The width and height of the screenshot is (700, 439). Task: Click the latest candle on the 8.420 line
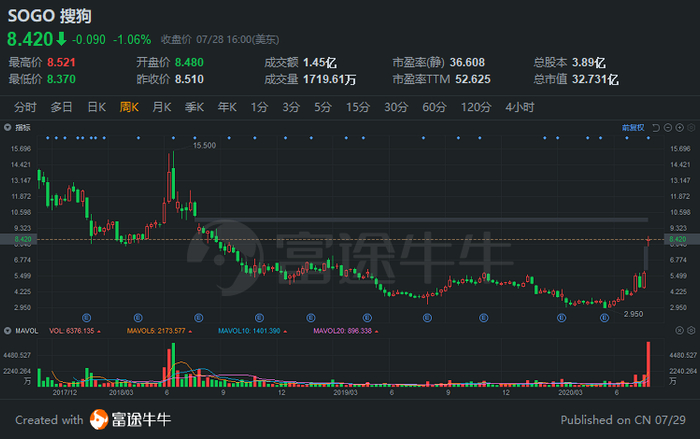pyautogui.click(x=648, y=241)
